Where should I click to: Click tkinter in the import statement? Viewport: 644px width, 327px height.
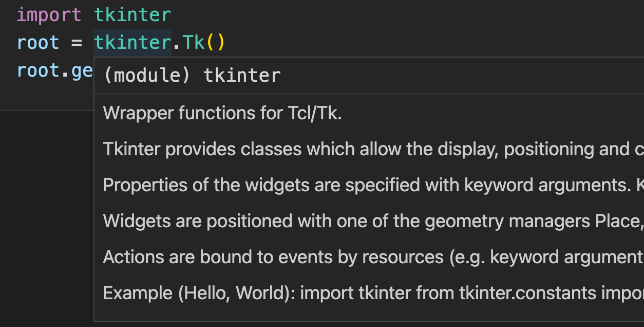pyautogui.click(x=132, y=14)
